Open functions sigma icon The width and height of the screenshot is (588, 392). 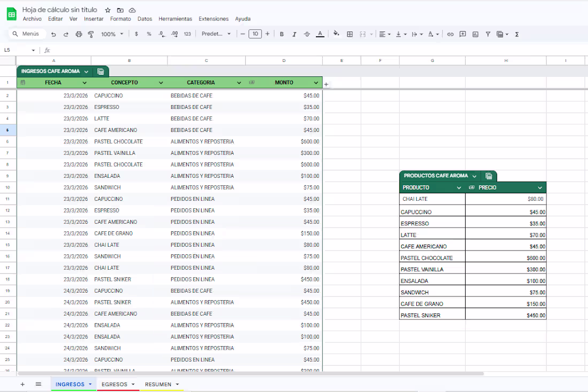[x=517, y=34]
